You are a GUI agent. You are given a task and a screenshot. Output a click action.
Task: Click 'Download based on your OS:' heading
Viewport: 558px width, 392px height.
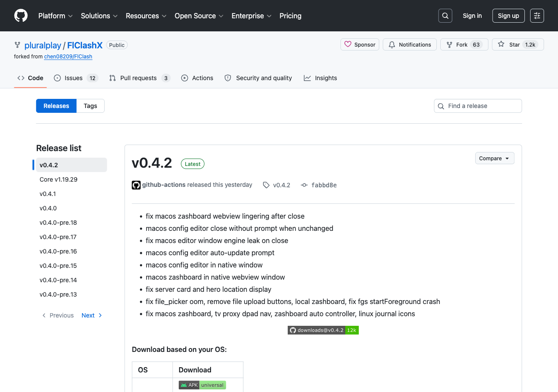pyautogui.click(x=179, y=349)
